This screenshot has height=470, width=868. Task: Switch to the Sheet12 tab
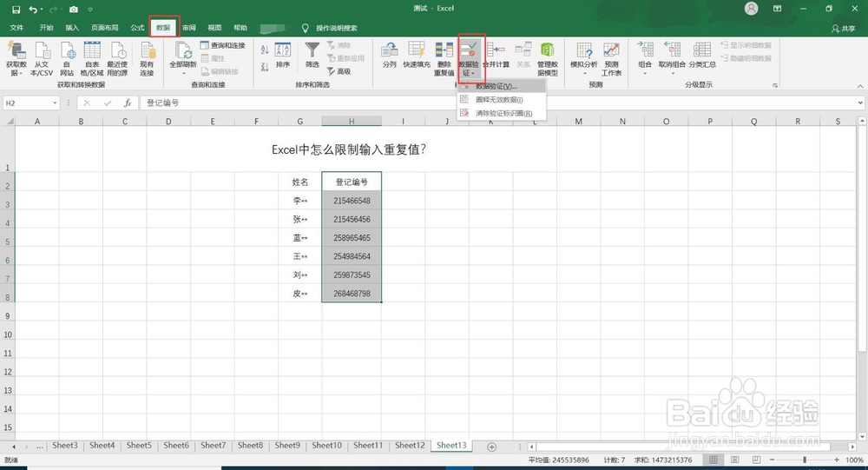(x=410, y=445)
